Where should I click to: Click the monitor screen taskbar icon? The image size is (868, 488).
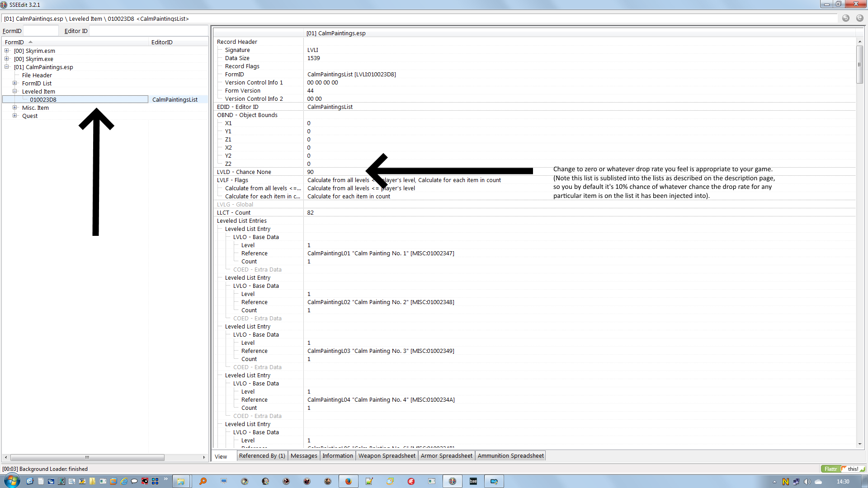224,481
